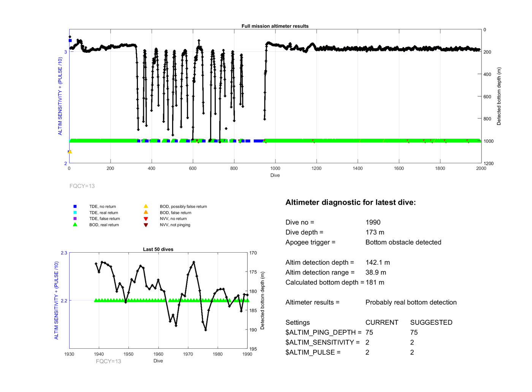Click the '$ALTIM_PULSE =' setting name
This screenshot has height=392, width=532.
(x=313, y=352)
